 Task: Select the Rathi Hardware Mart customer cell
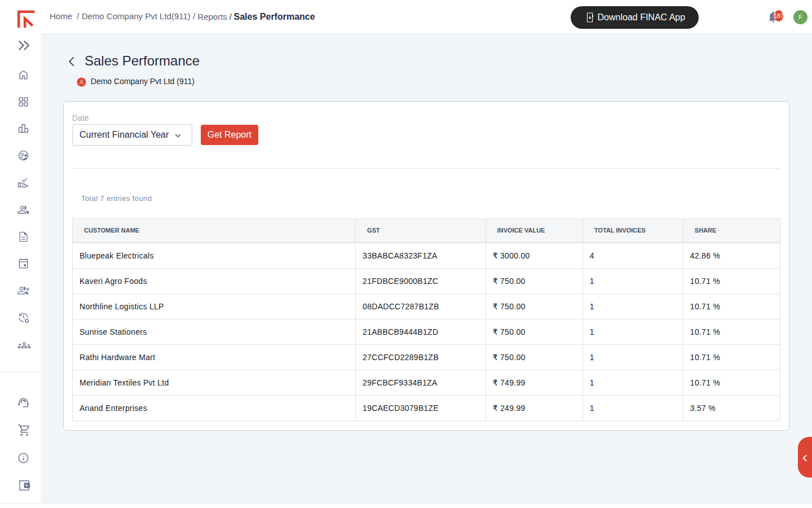[214, 357]
